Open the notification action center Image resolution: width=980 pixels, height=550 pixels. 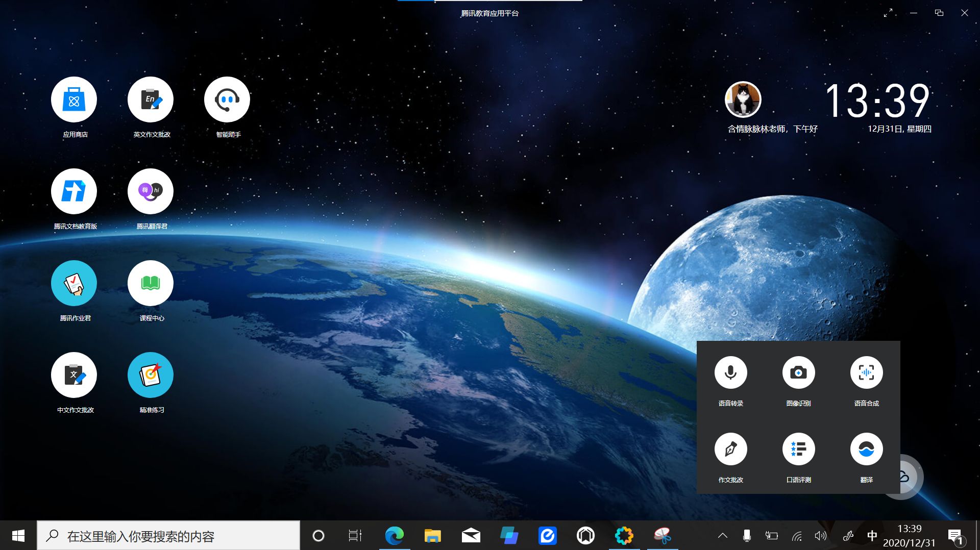click(956, 536)
